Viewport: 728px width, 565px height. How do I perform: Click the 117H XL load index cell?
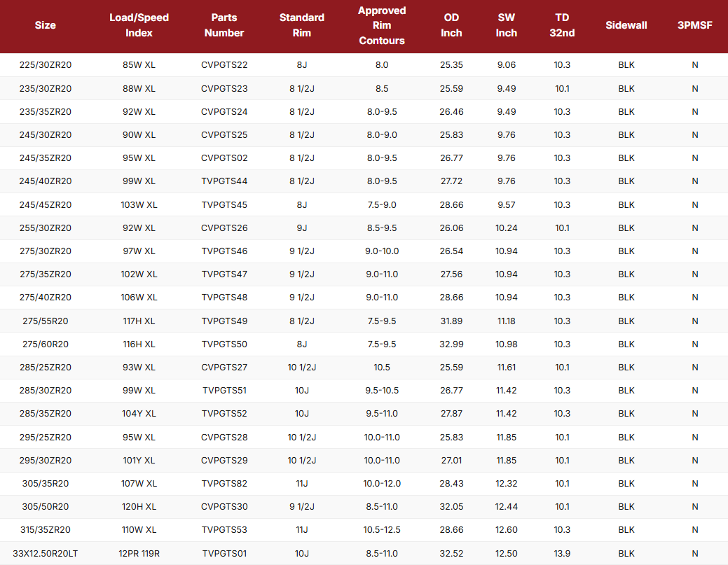tap(139, 321)
